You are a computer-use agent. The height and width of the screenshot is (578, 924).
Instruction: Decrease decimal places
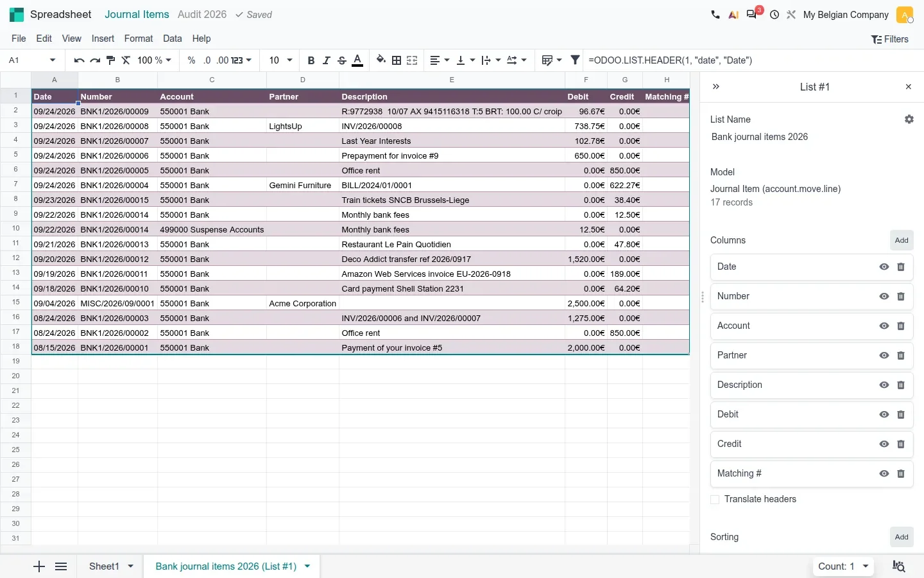pyautogui.click(x=207, y=60)
